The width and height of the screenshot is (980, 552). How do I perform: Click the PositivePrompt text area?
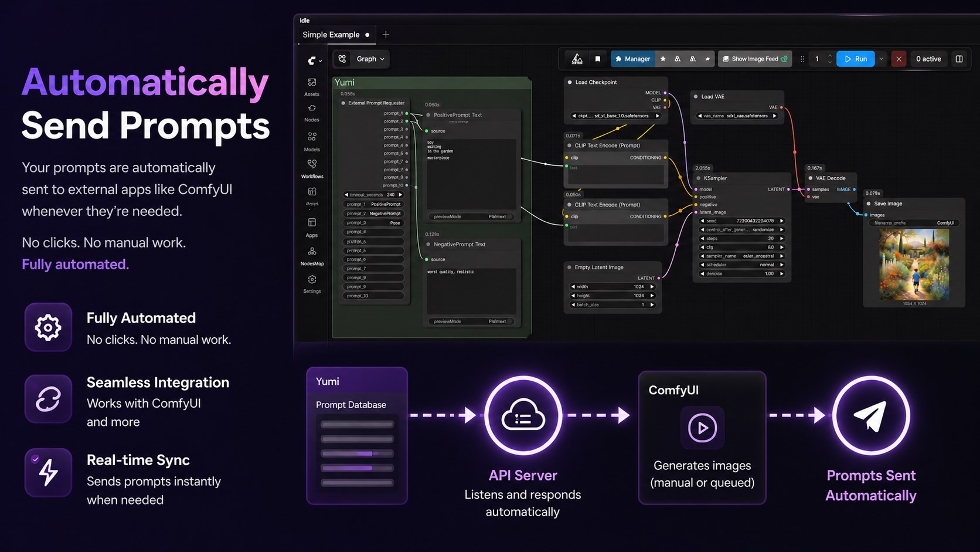point(471,174)
